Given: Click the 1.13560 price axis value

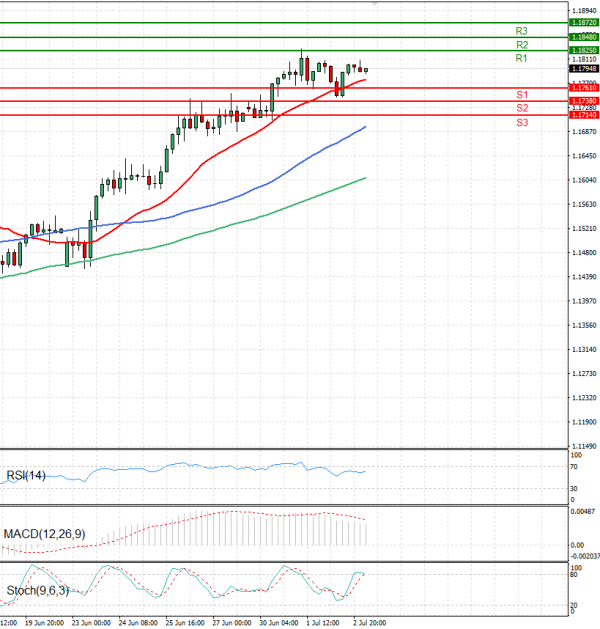Looking at the screenshot, I should pos(584,325).
